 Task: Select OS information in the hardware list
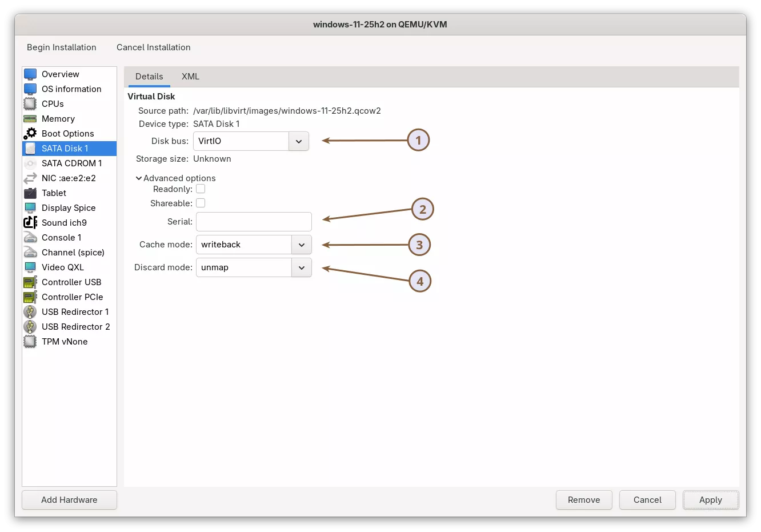[x=69, y=89]
